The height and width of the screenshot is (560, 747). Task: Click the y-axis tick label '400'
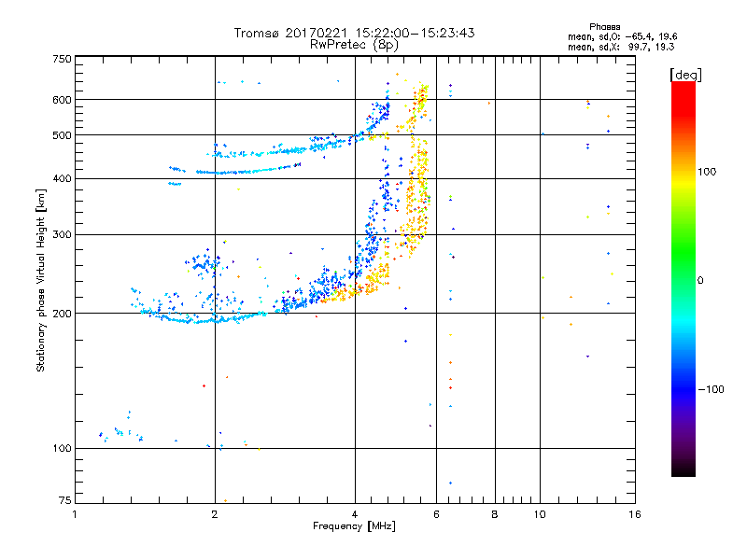coord(62,178)
